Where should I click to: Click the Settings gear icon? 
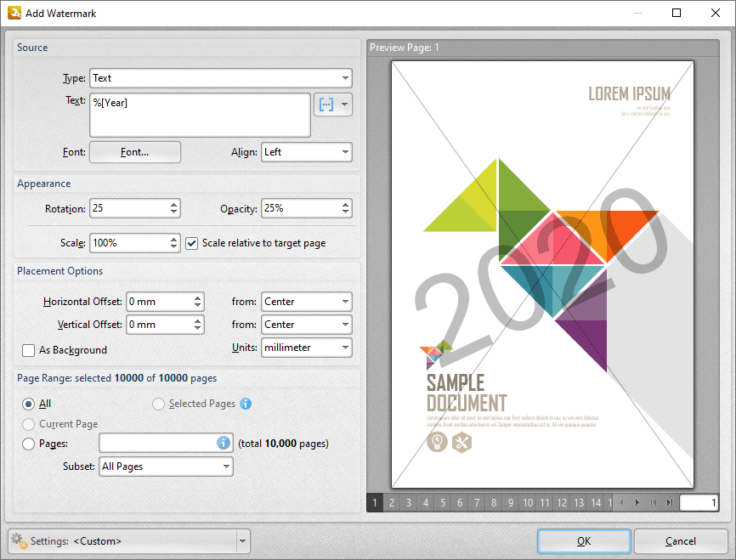(18, 540)
